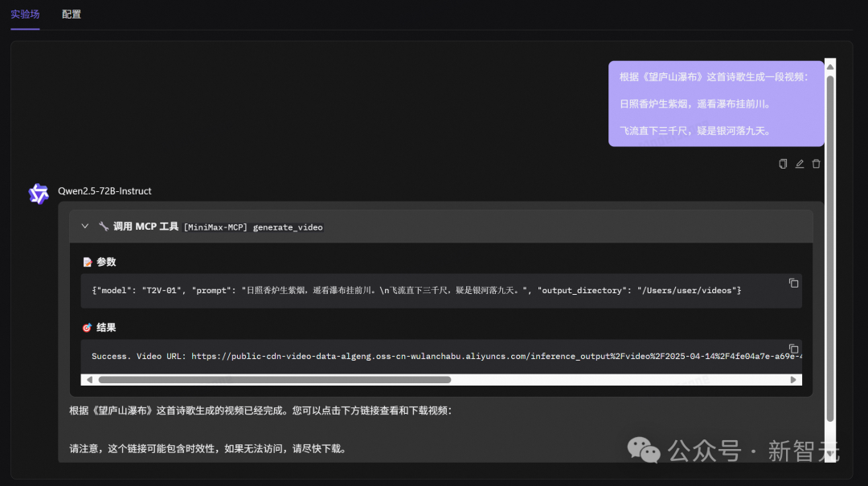868x486 pixels.
Task: Click the horizontal scrollbar right arrow
Action: (793, 380)
